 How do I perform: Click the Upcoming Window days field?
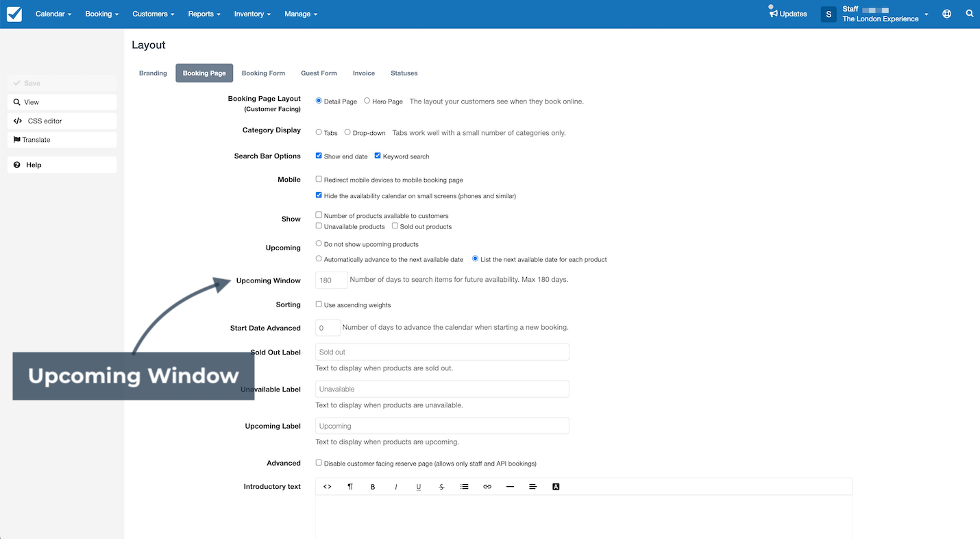tap(332, 280)
